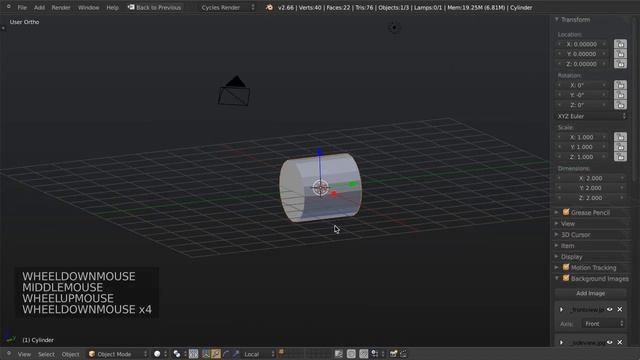Toggle lock for Rotation X
This screenshot has width=640, height=360.
coord(620,85)
